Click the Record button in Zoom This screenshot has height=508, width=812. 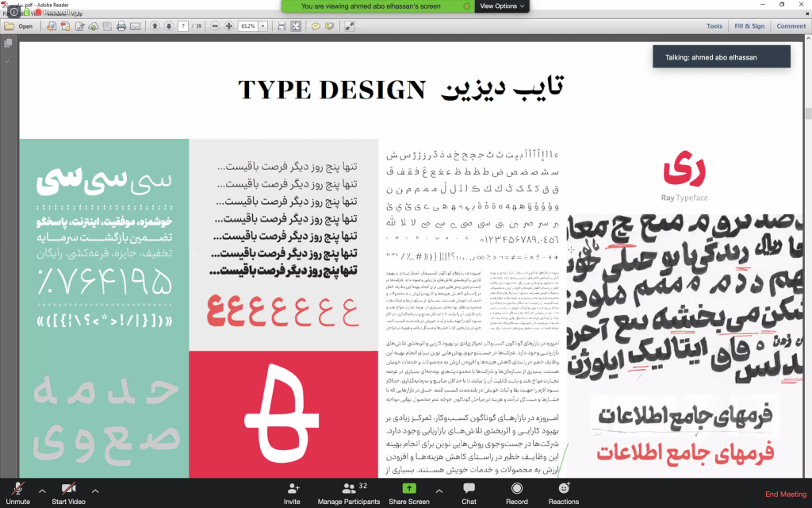point(516,494)
